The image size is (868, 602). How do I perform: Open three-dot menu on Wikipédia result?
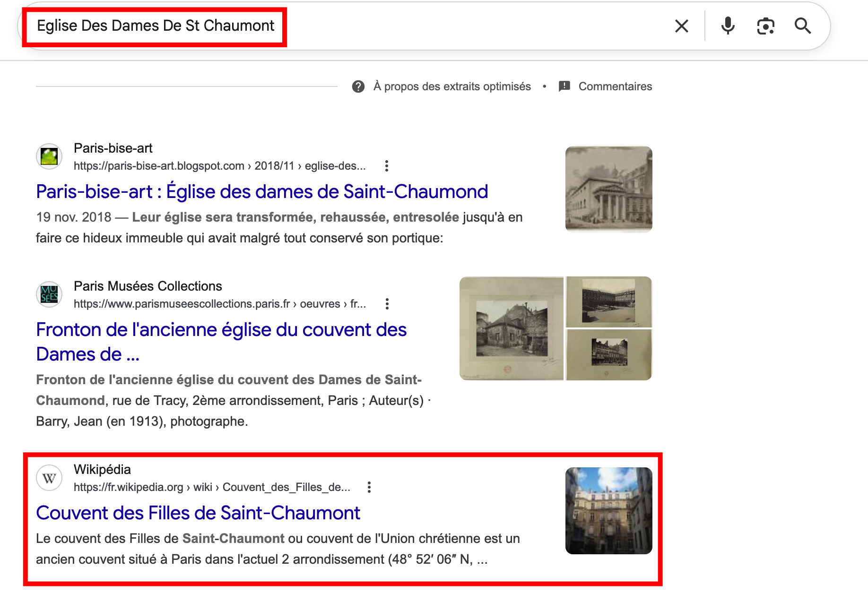[369, 487]
